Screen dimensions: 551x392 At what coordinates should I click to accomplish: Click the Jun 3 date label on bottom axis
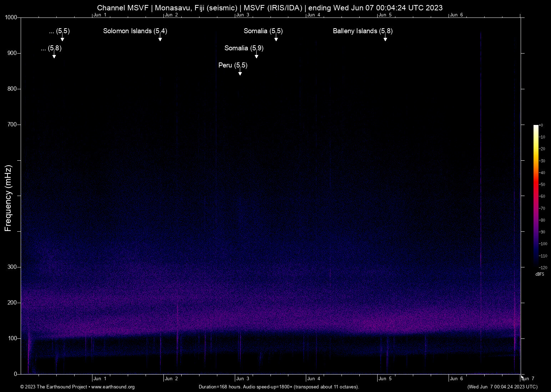(x=242, y=378)
